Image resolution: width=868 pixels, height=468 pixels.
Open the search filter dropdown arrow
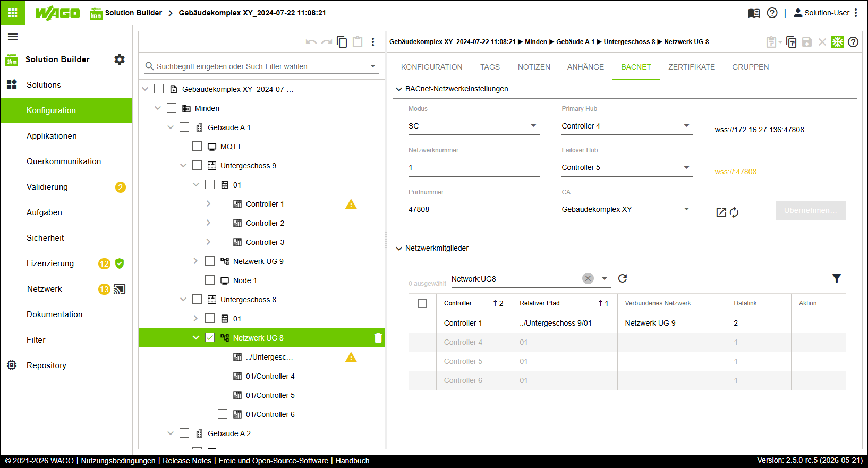[373, 66]
